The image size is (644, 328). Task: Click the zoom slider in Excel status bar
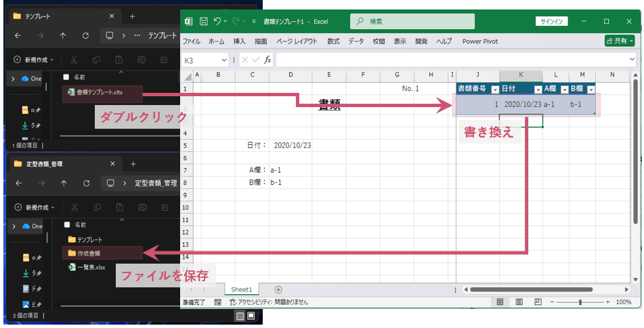tap(580, 302)
